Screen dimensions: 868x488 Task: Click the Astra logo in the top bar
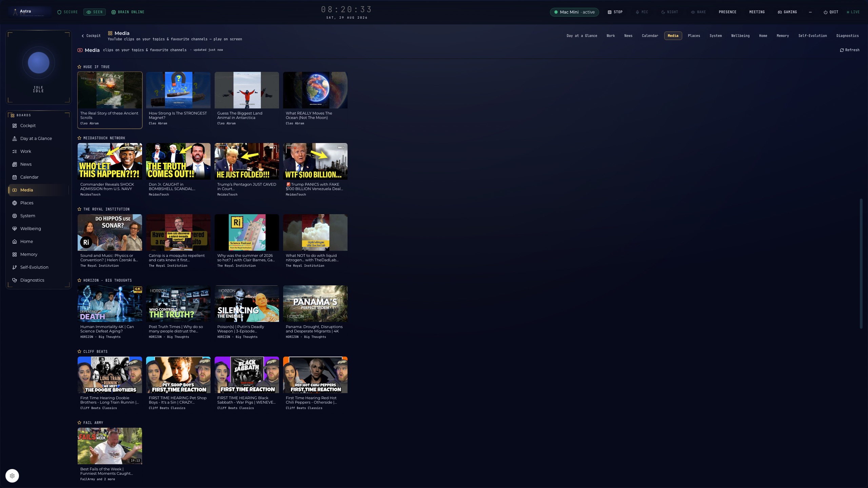click(30, 12)
